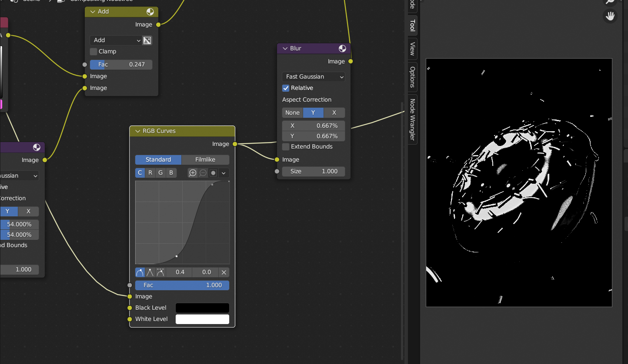Select X aspect correction in Blur node
The height and width of the screenshot is (364, 628).
click(x=334, y=113)
